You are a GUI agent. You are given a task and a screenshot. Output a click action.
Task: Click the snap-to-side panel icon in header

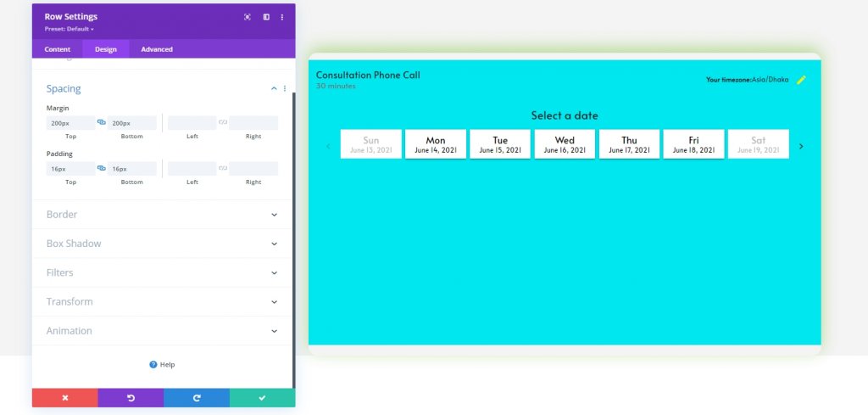(266, 17)
